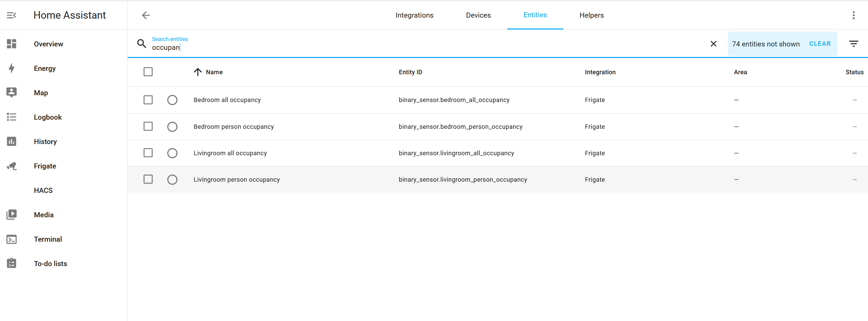Sort by the Name column label
Screen dimensions: 868x321
click(x=214, y=72)
